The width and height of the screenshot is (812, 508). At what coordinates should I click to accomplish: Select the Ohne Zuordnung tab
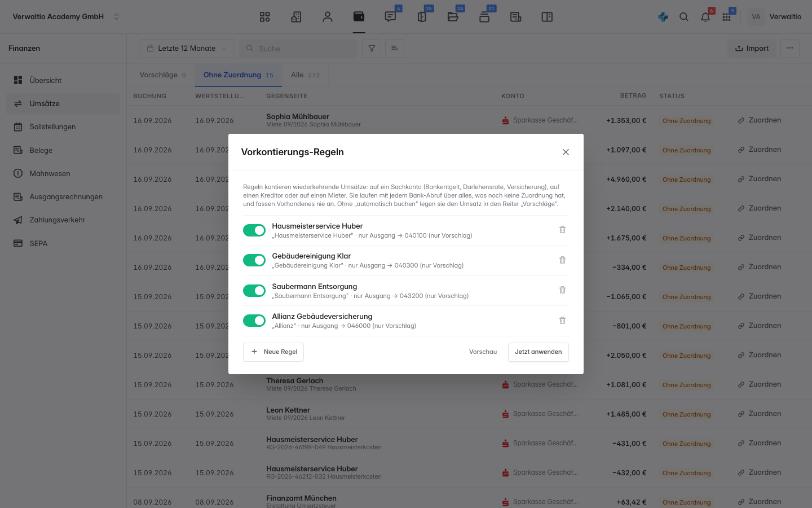pos(238,75)
